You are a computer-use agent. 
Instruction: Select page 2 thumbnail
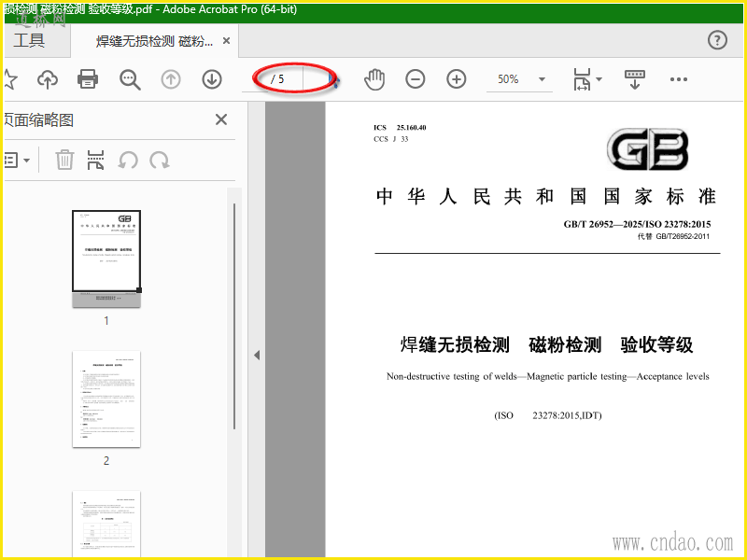[106, 399]
